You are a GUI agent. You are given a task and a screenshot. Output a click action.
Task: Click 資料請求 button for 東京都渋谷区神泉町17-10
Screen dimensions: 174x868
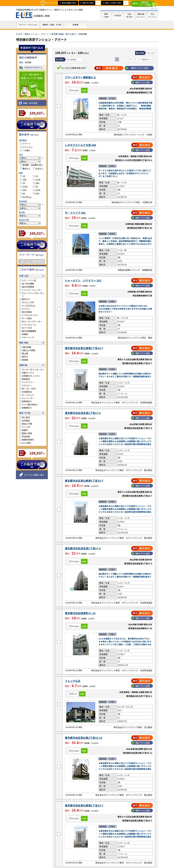142,613
